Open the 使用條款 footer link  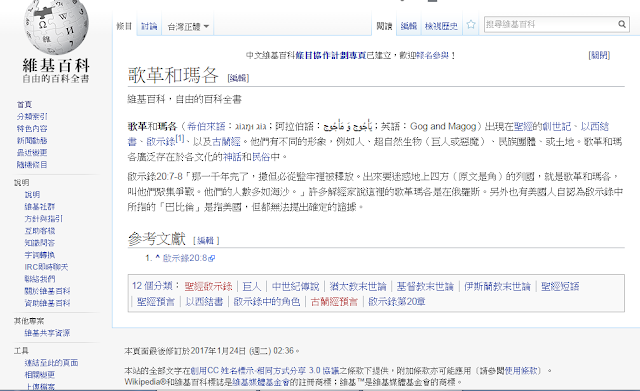tap(522, 371)
